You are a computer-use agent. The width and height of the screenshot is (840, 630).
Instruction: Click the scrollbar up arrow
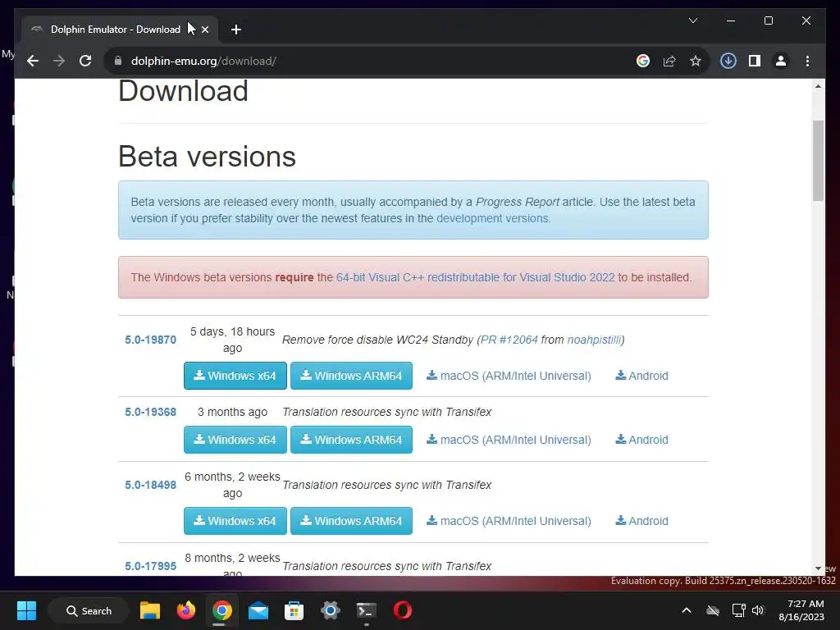click(818, 86)
